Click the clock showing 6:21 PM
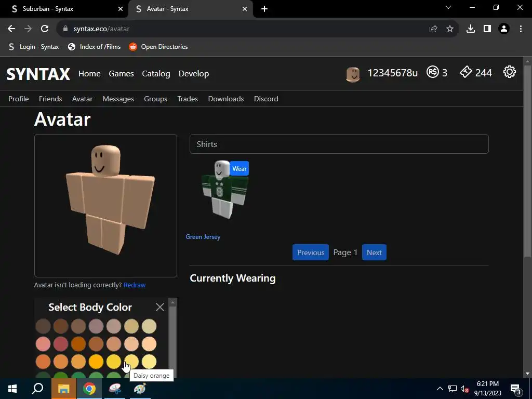 [x=487, y=384]
